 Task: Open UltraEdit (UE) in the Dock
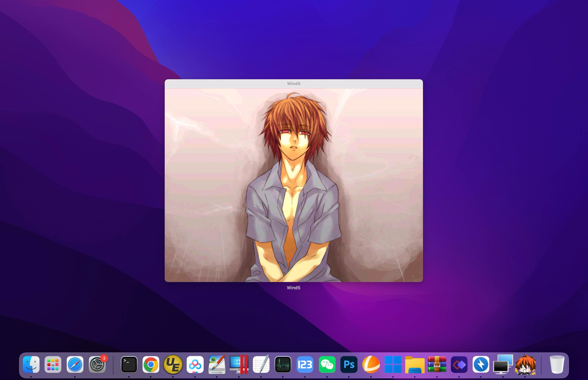[x=173, y=364]
